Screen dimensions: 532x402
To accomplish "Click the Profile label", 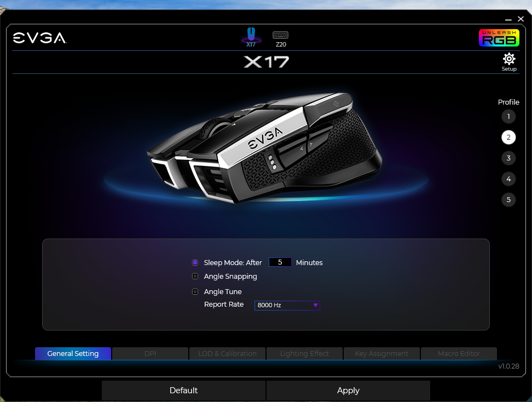I will tap(508, 102).
